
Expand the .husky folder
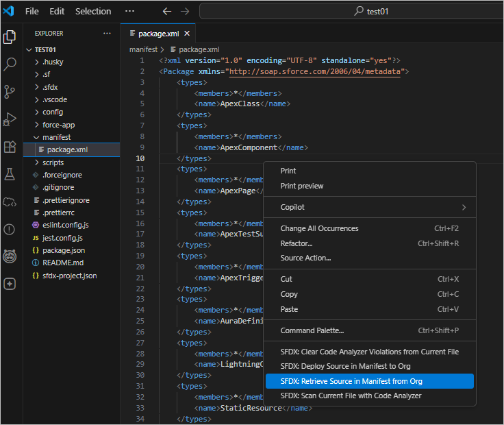click(71, 62)
